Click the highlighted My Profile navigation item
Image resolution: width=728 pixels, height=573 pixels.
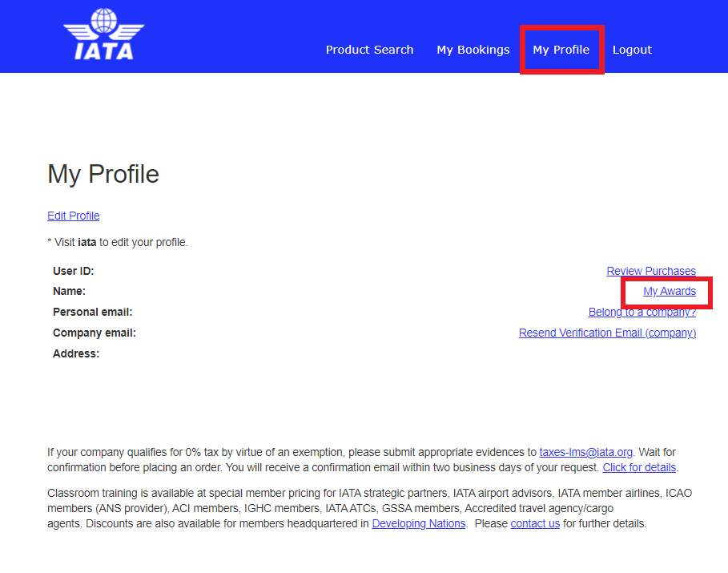[x=561, y=49]
